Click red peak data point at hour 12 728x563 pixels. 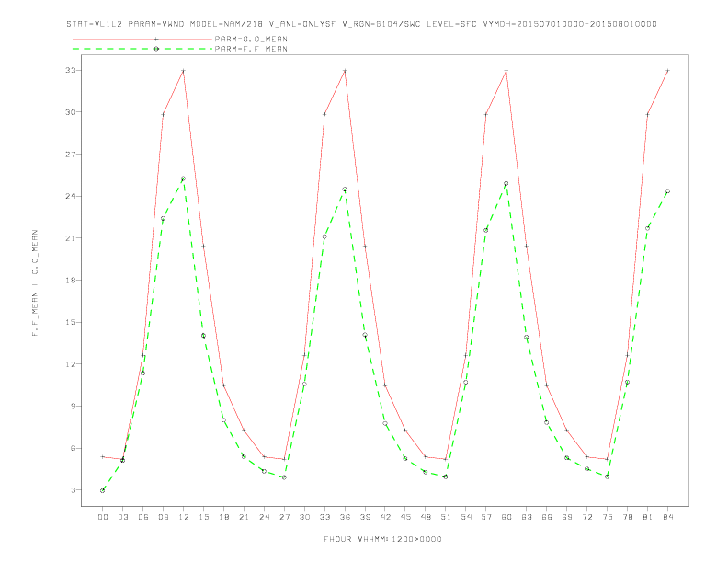coord(184,71)
